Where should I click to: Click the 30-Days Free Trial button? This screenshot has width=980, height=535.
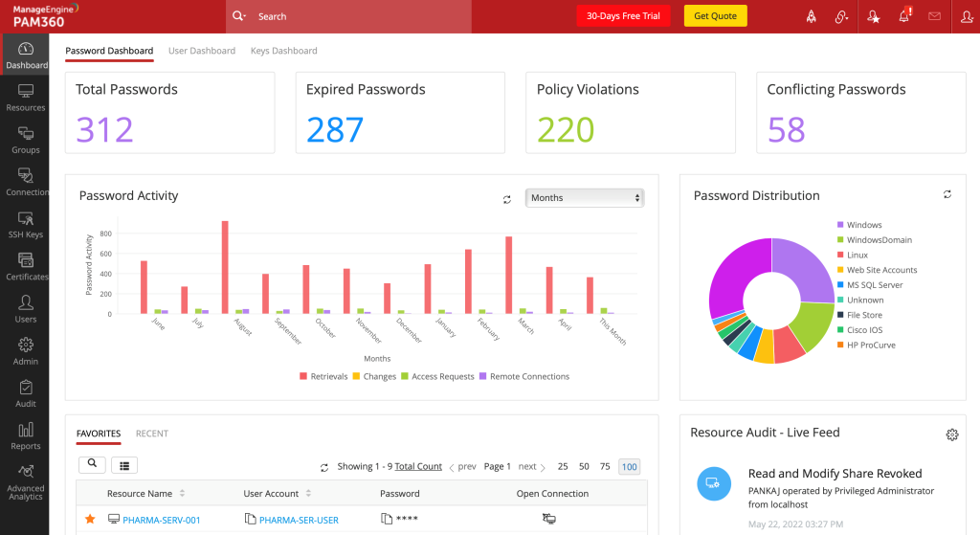point(623,16)
